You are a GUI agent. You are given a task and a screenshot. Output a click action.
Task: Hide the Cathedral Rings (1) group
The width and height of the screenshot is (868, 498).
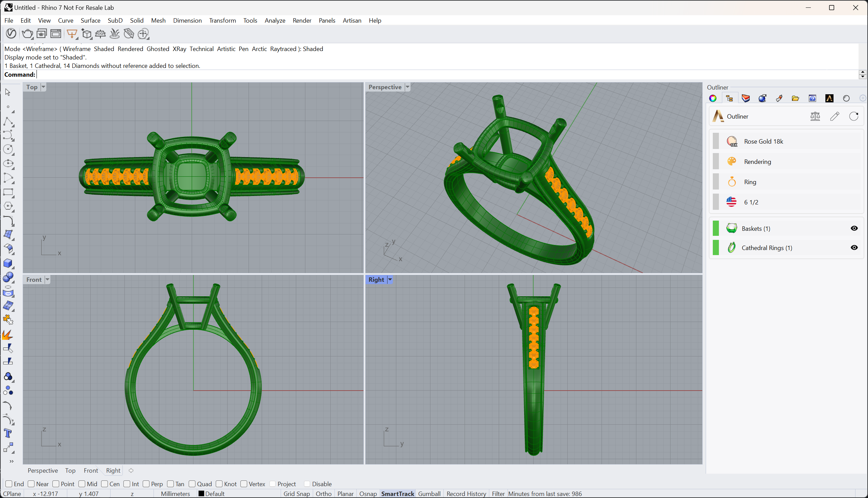click(x=854, y=248)
